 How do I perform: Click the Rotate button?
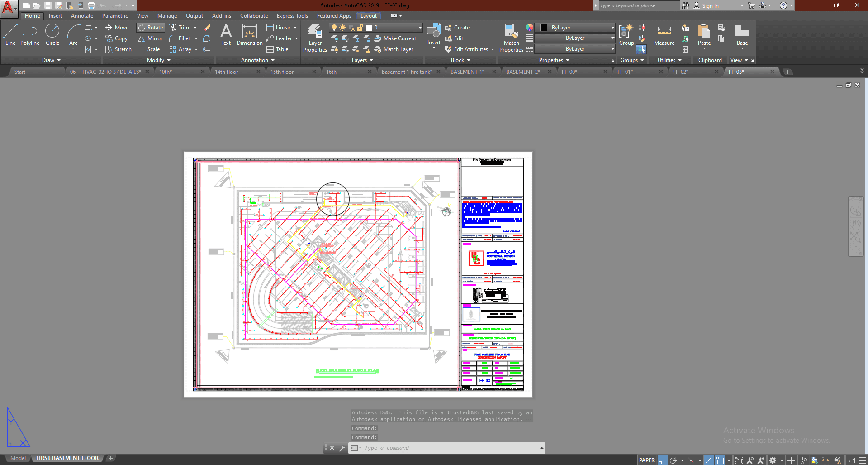(x=150, y=28)
